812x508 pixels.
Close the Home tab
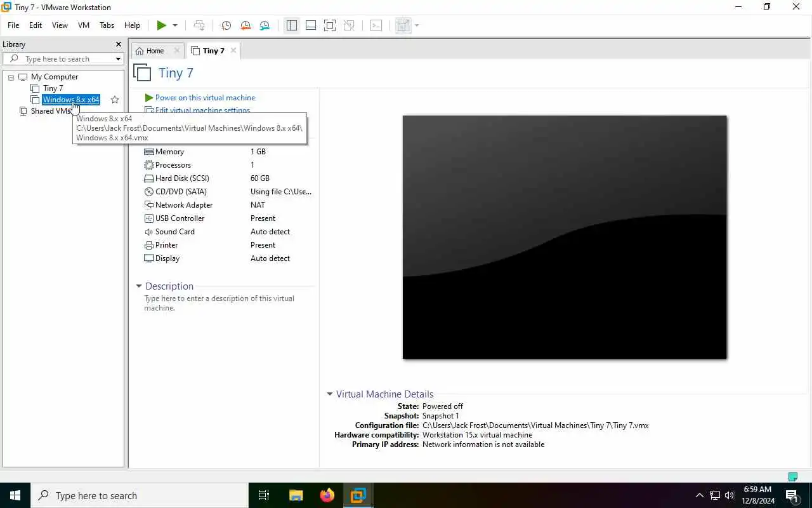[177, 51]
